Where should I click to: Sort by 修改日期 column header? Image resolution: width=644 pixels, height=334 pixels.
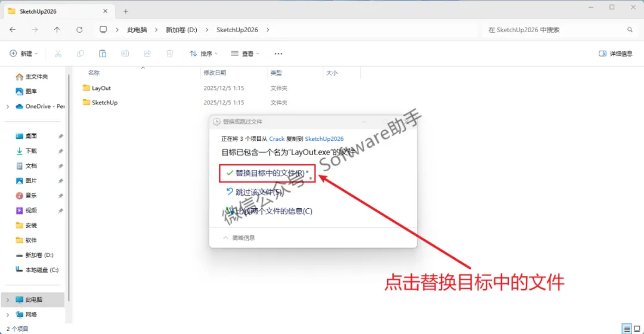tap(215, 73)
